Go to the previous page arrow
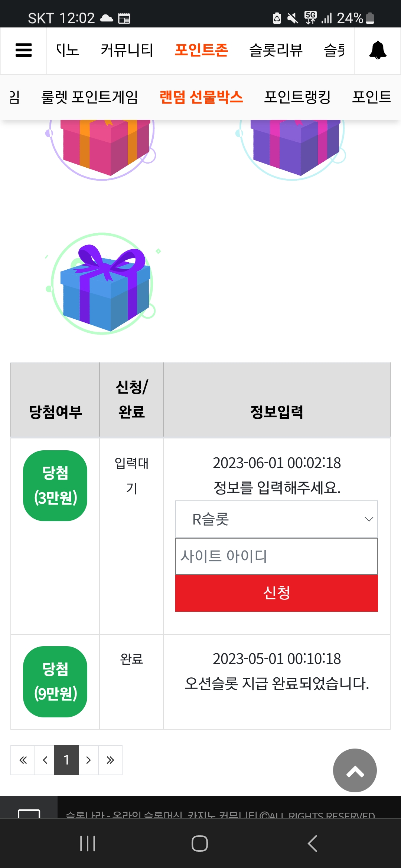The height and width of the screenshot is (868, 401). (45, 760)
